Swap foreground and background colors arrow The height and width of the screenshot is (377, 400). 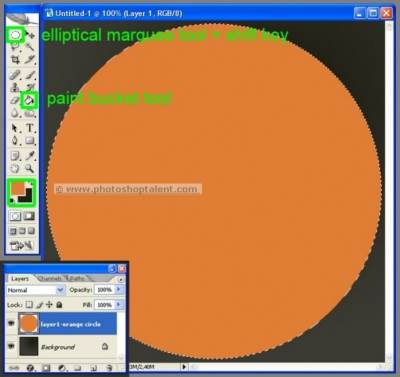(30, 184)
